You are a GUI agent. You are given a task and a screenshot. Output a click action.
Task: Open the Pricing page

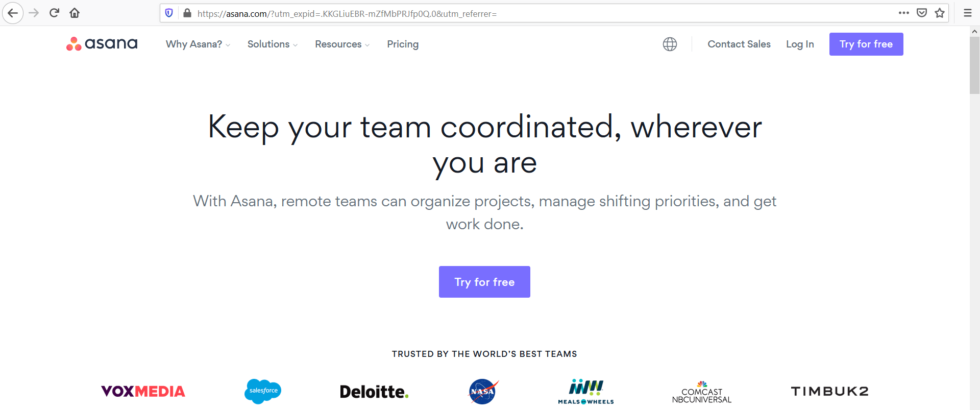click(403, 44)
